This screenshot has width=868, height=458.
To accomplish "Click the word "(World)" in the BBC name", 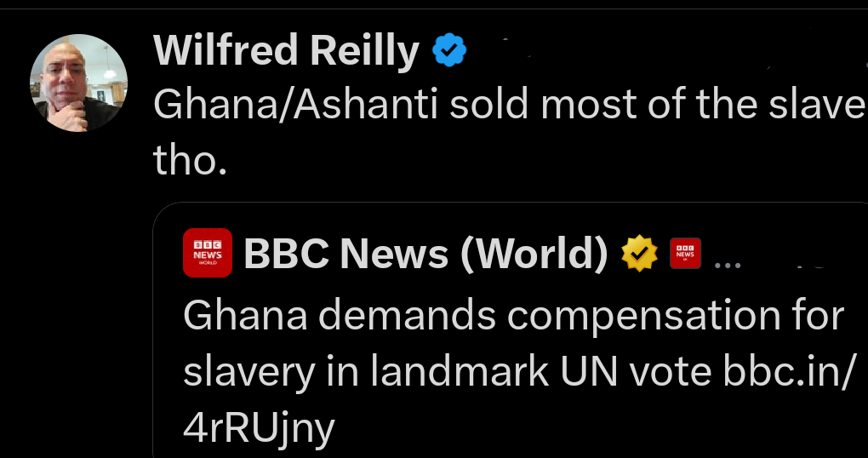I will [534, 253].
